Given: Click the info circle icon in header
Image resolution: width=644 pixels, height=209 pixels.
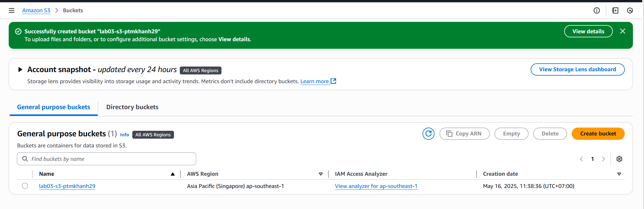Looking at the screenshot, I should 597,11.
